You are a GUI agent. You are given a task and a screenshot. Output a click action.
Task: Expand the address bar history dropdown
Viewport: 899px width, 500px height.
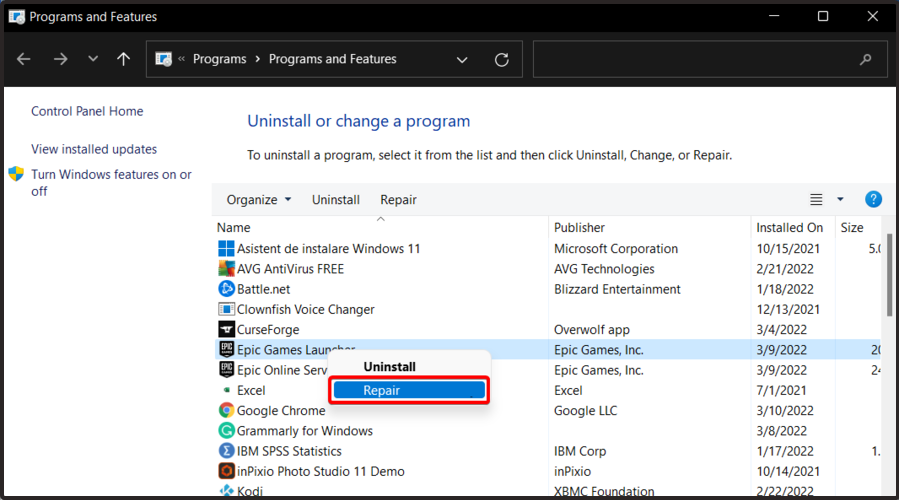tap(462, 60)
